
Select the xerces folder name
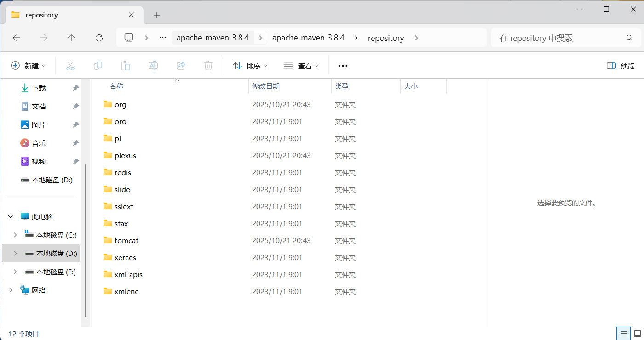pyautogui.click(x=125, y=257)
